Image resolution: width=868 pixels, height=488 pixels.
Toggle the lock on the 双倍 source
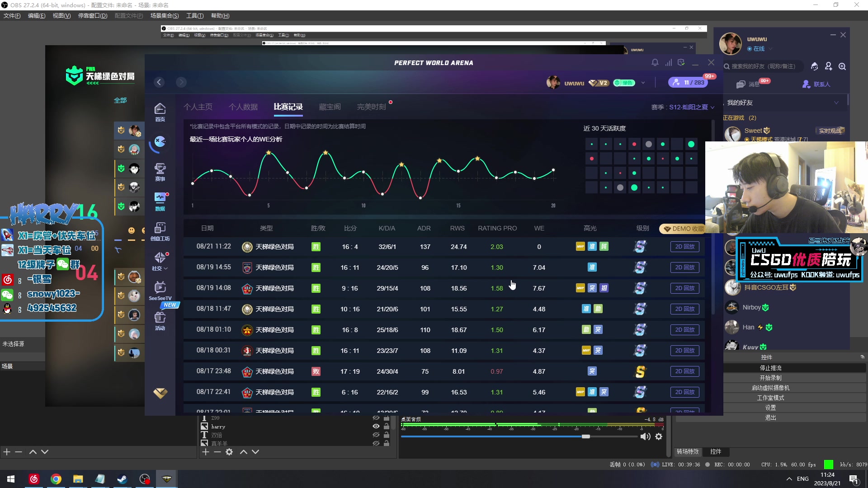pos(387,435)
